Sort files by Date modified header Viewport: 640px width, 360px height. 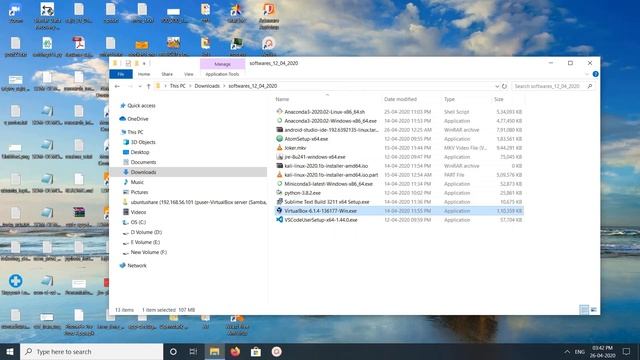pos(400,99)
